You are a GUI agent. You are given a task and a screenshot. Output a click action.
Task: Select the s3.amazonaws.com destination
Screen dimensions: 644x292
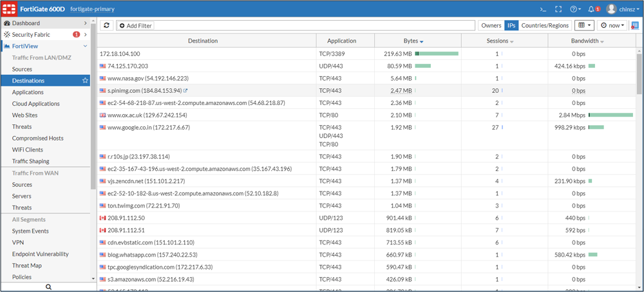(x=151, y=279)
